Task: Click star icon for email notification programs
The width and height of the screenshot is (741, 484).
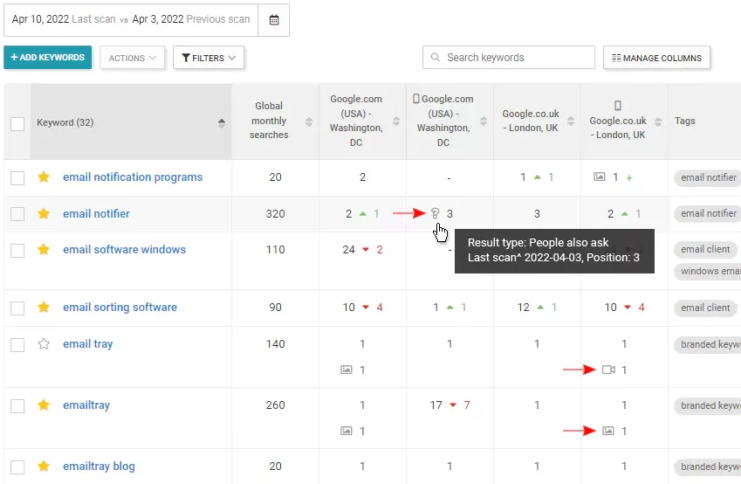Action: pyautogui.click(x=43, y=177)
